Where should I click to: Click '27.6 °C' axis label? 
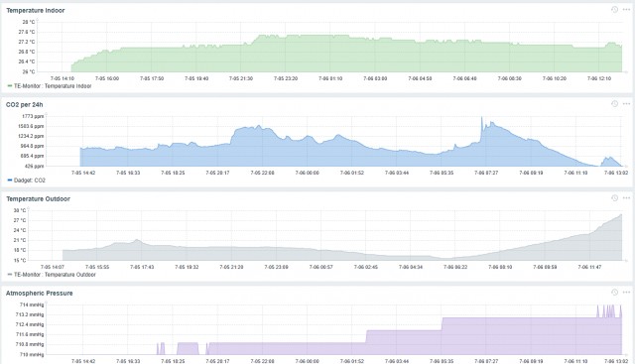pos(27,32)
